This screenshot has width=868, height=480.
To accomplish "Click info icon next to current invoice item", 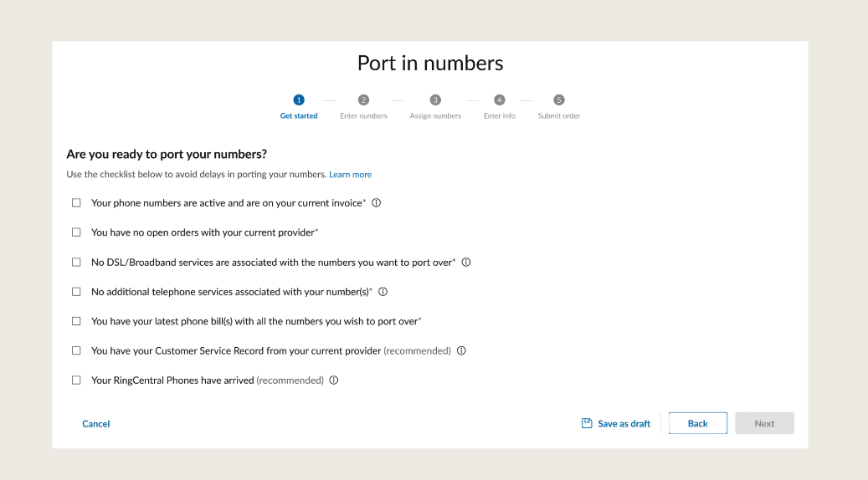I will point(376,202).
